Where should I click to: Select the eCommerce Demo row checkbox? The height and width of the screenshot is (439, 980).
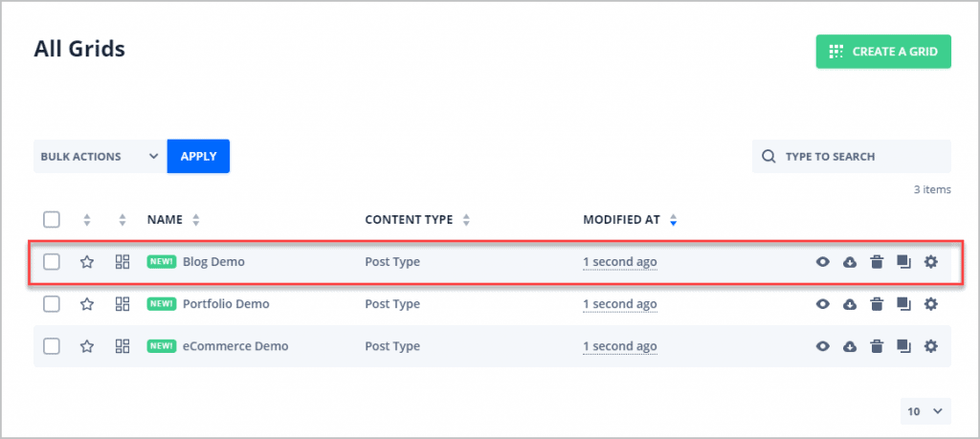pyautogui.click(x=53, y=346)
